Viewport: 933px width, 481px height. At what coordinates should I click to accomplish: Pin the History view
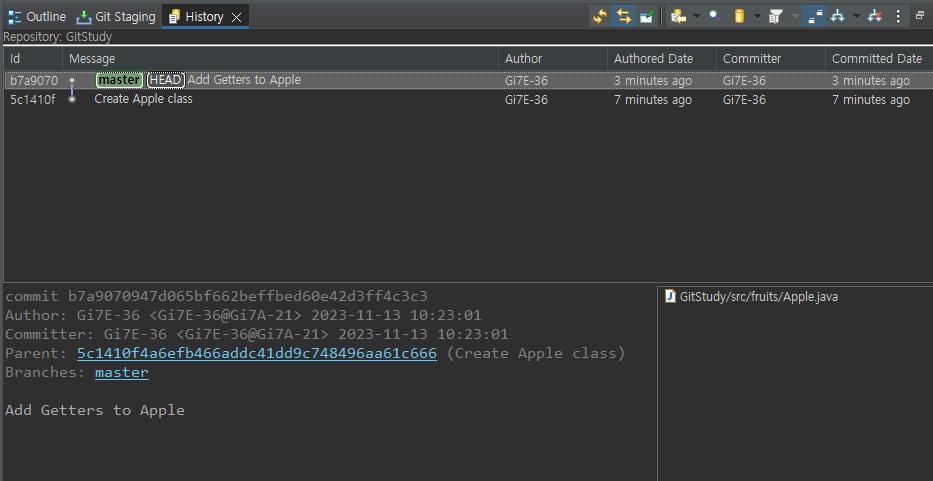[647, 17]
